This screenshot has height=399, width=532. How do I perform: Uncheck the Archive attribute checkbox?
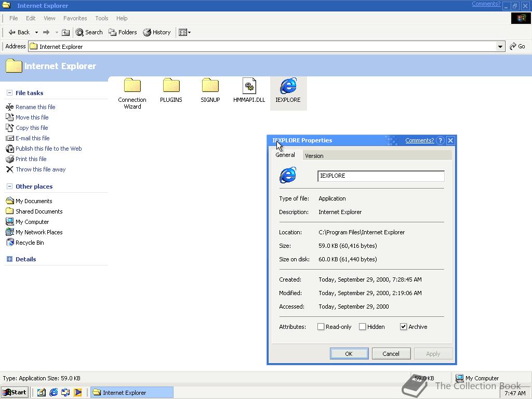click(x=403, y=327)
